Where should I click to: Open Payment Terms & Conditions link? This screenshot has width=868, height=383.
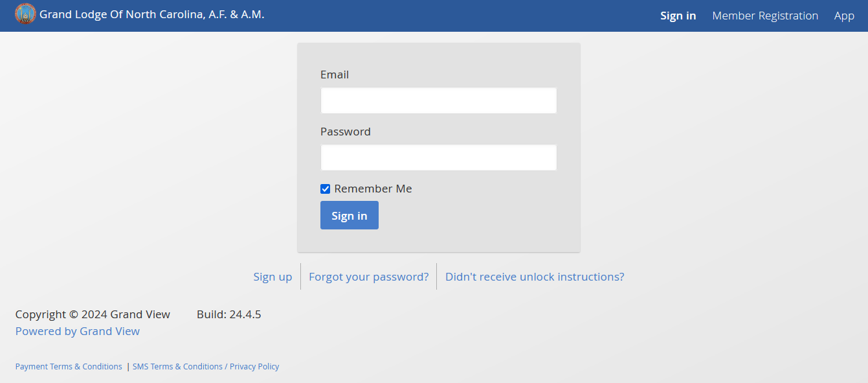click(69, 366)
